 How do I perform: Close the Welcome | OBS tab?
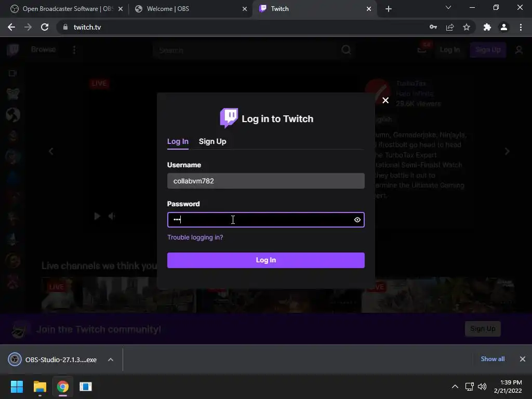pos(245,9)
